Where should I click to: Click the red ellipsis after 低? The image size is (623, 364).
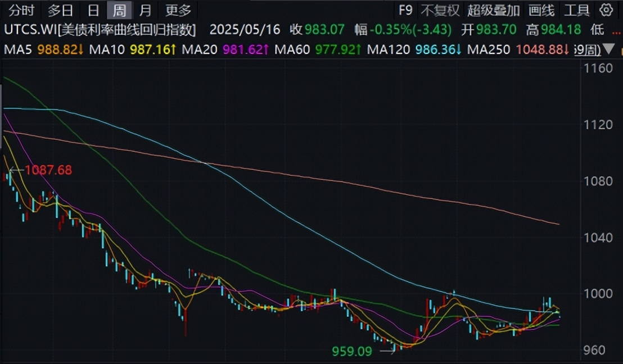point(616,33)
